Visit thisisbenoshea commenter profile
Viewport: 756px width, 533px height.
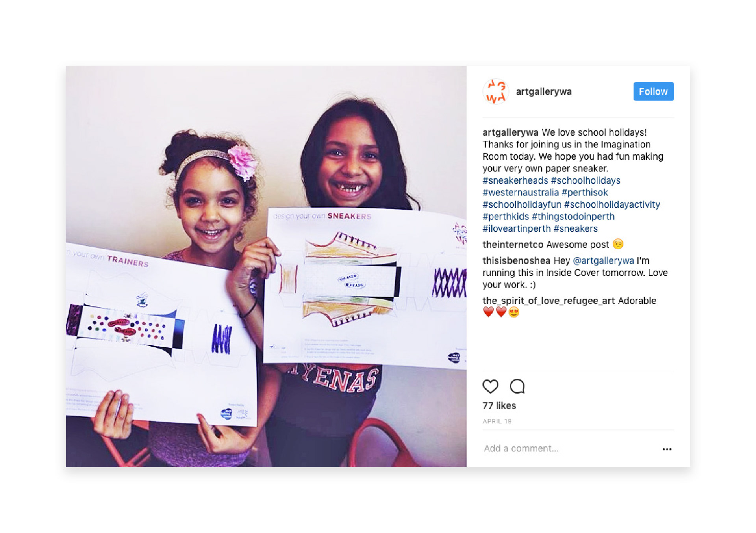[516, 261]
